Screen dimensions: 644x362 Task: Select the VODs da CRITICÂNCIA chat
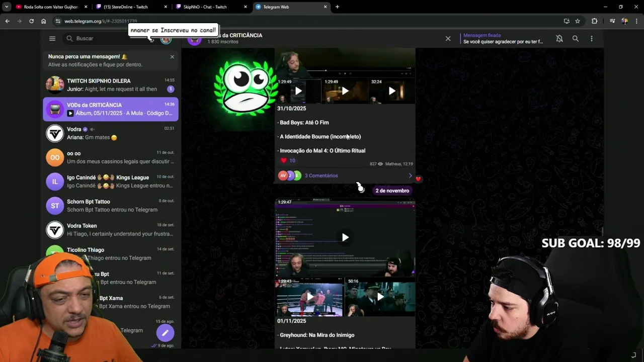[111, 109]
